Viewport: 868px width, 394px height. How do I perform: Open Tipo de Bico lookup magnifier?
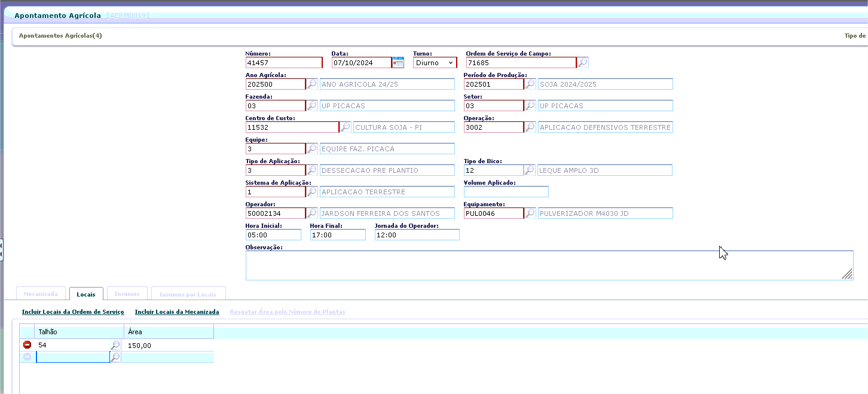[530, 170]
